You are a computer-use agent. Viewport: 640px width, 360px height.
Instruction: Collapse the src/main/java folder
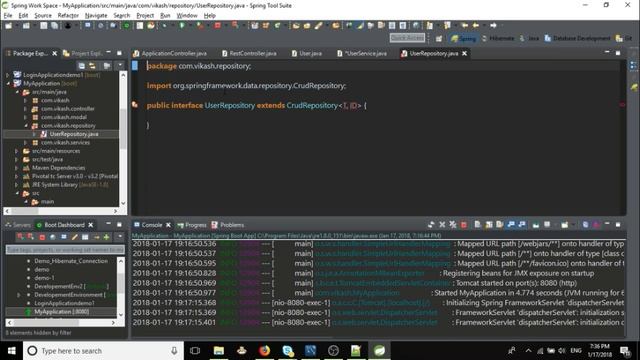[17, 92]
